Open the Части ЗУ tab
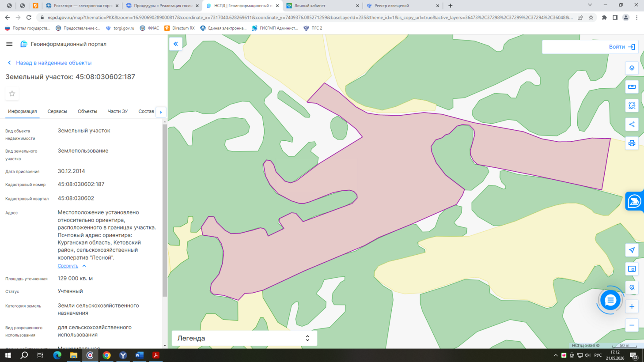The width and height of the screenshot is (644, 362). (117, 111)
